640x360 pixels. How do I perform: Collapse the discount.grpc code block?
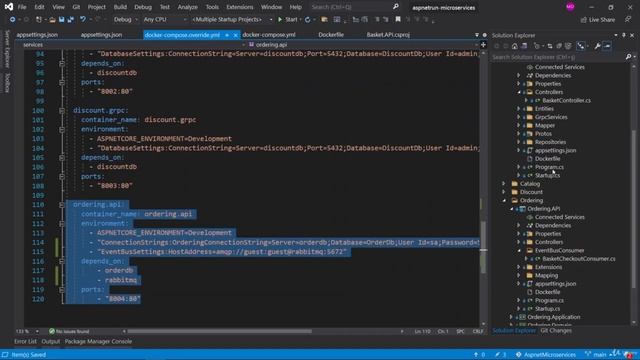pos(62,111)
